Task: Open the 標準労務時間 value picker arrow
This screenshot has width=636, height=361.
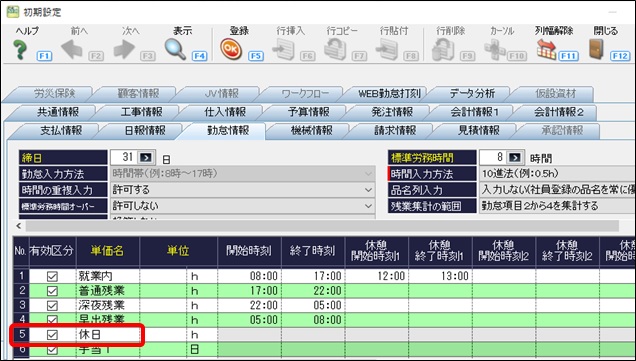Action: tap(514, 157)
